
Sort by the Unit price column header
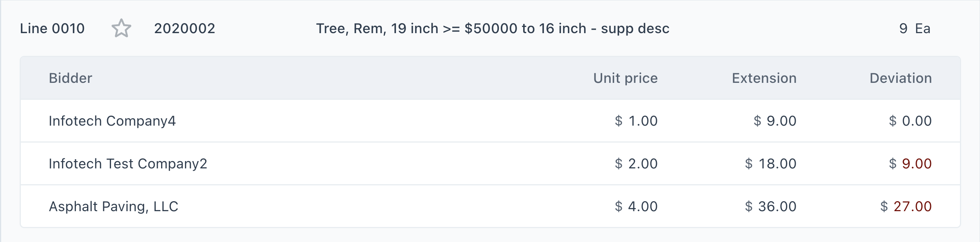click(625, 78)
